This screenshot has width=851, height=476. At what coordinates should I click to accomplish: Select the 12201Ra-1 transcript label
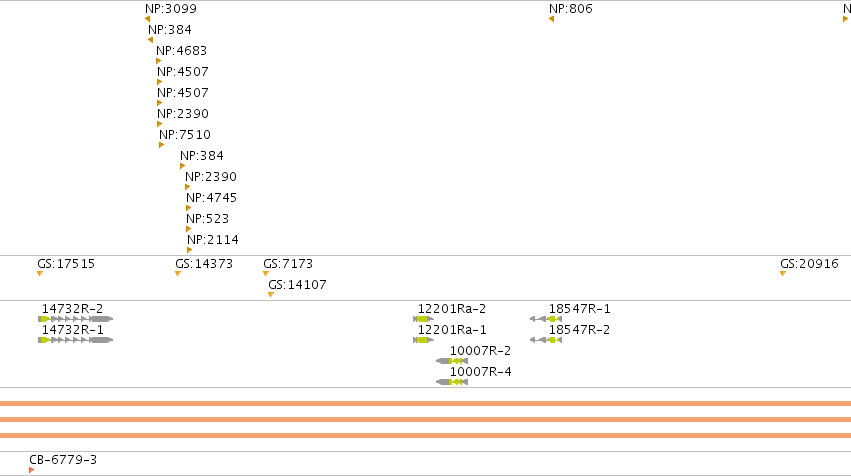[x=452, y=330]
